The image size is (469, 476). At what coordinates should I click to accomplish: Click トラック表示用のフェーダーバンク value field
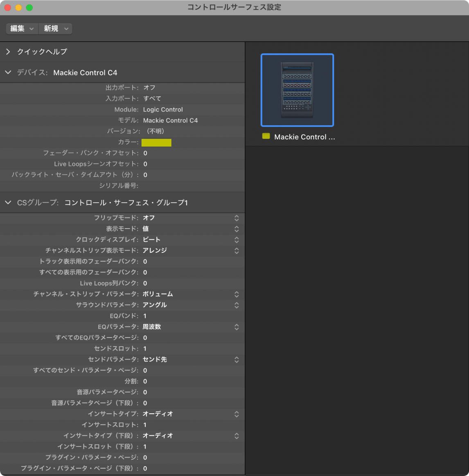(145, 262)
